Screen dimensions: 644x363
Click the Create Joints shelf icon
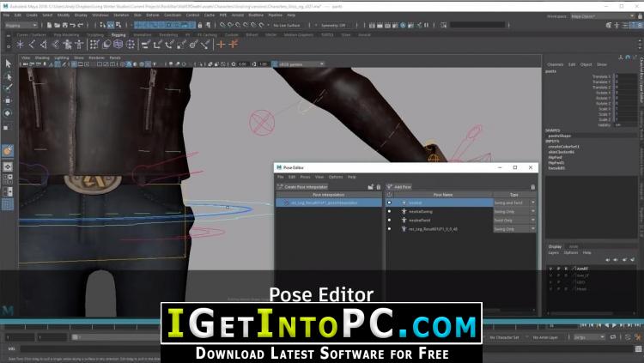[x=32, y=45]
